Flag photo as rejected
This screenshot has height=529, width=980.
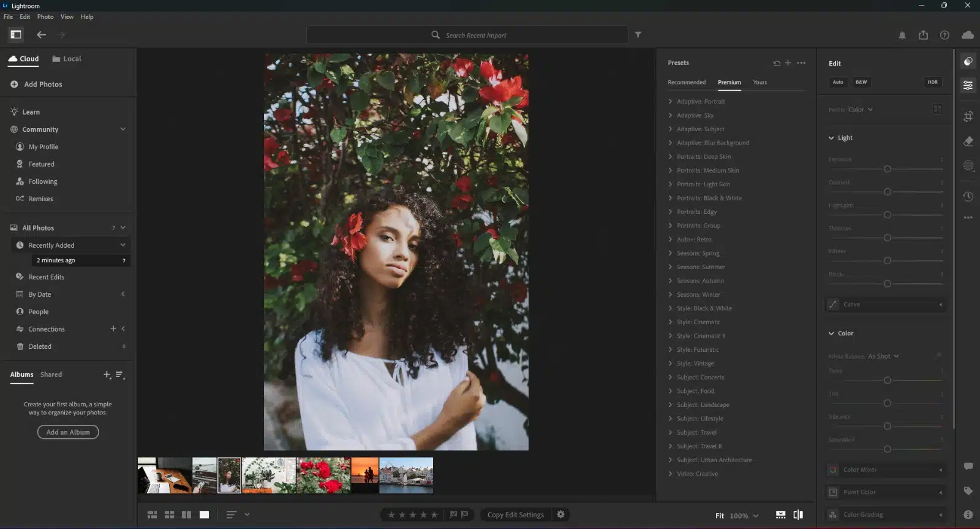coord(464,515)
